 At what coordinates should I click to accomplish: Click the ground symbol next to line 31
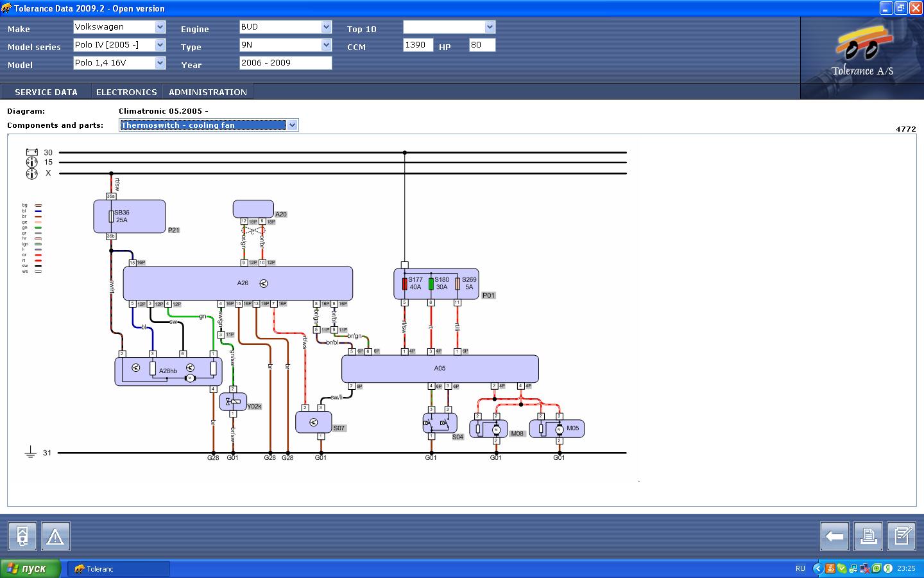pos(30,453)
